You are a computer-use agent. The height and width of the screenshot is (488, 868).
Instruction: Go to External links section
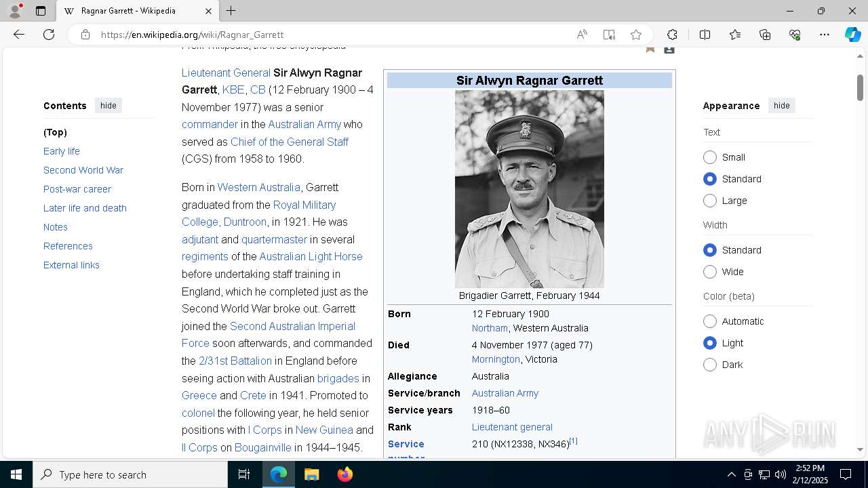tap(71, 265)
